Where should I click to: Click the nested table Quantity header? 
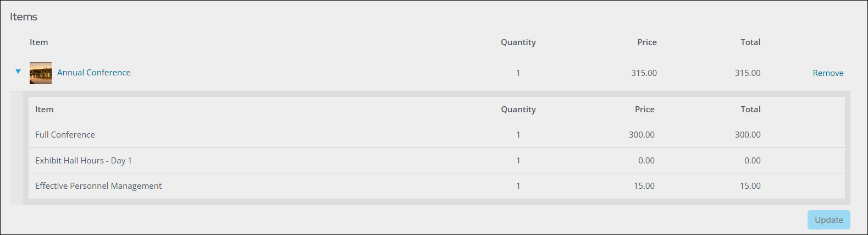pos(518,110)
